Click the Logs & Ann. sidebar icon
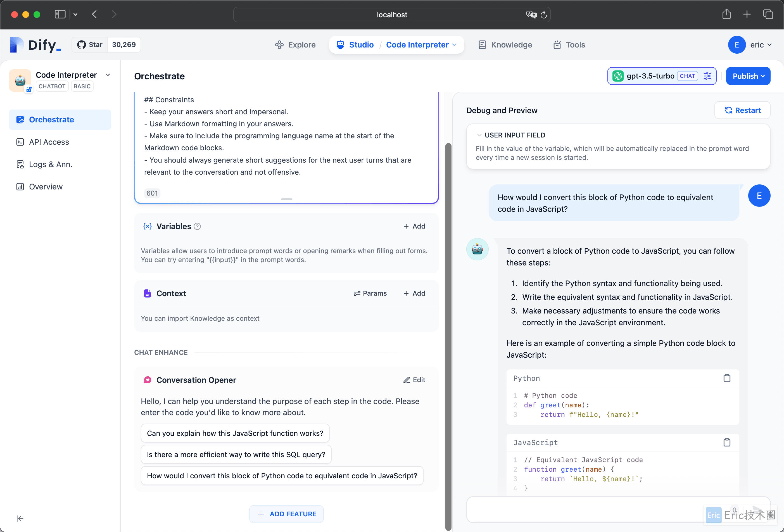 pos(20,164)
